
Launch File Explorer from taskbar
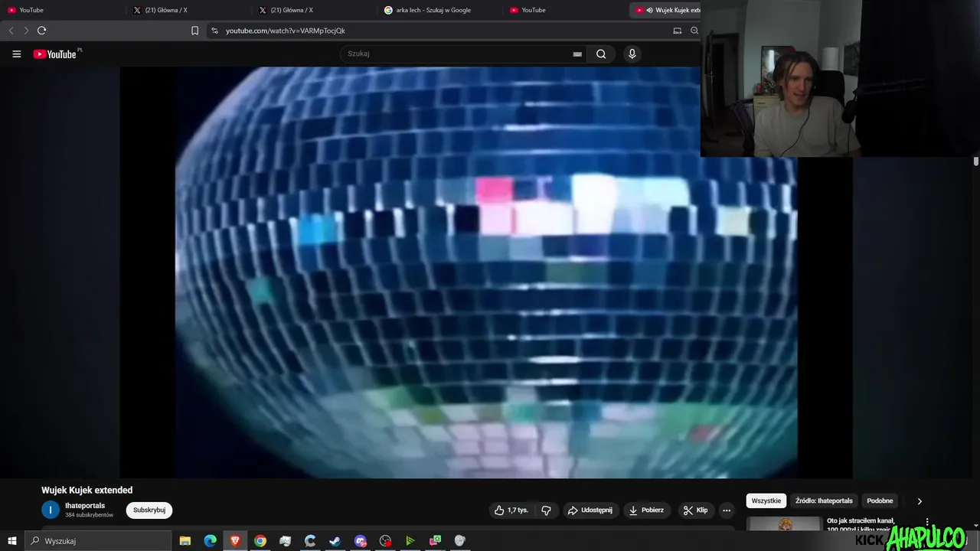(185, 541)
